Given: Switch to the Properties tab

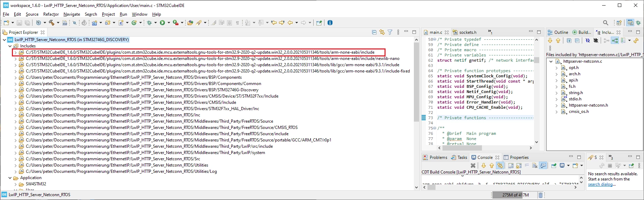Looking at the screenshot, I should [x=517, y=157].
